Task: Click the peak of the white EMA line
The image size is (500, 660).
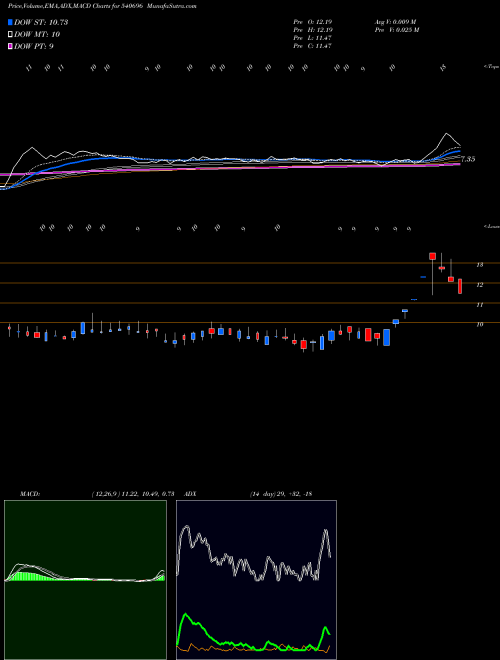Action: pyautogui.click(x=446, y=134)
